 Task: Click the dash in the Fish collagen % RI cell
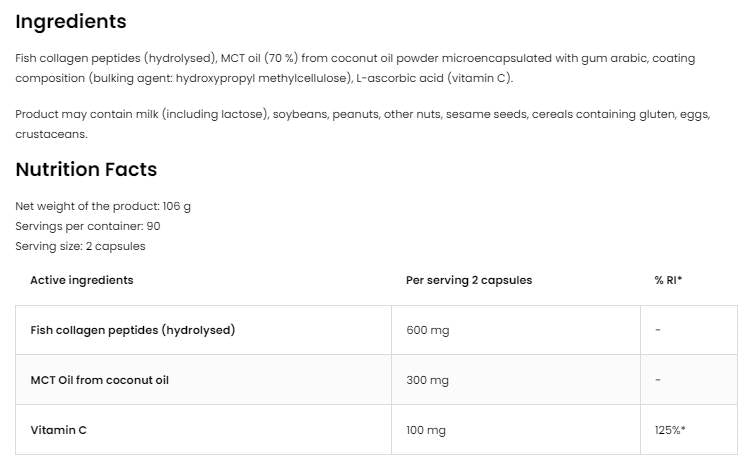point(658,330)
